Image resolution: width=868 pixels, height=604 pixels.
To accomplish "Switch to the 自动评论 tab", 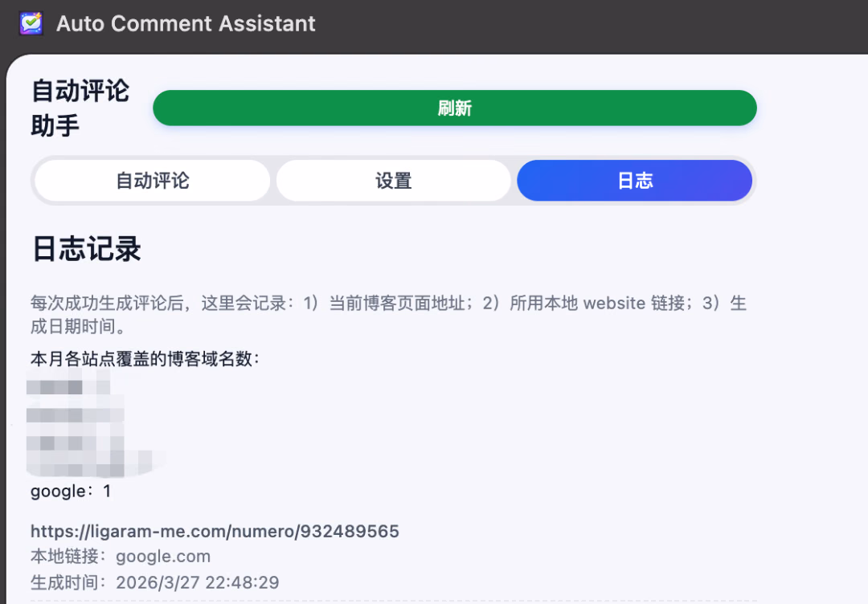I will click(x=152, y=180).
